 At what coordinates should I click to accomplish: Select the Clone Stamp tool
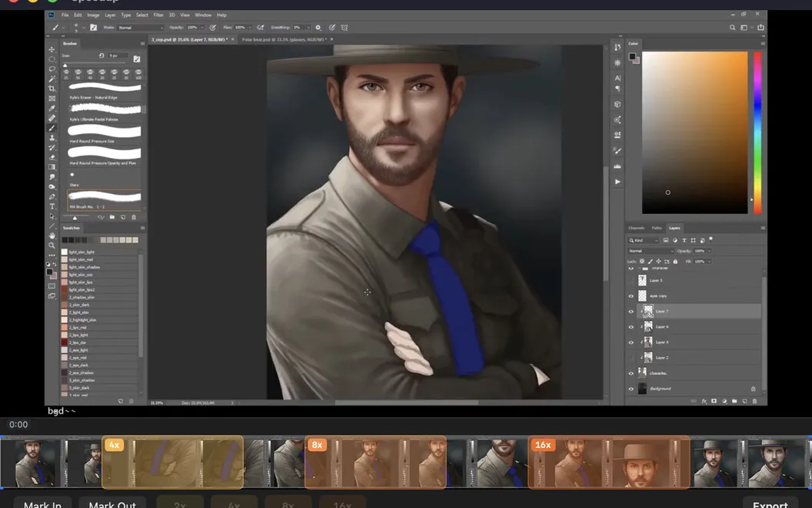[52, 138]
